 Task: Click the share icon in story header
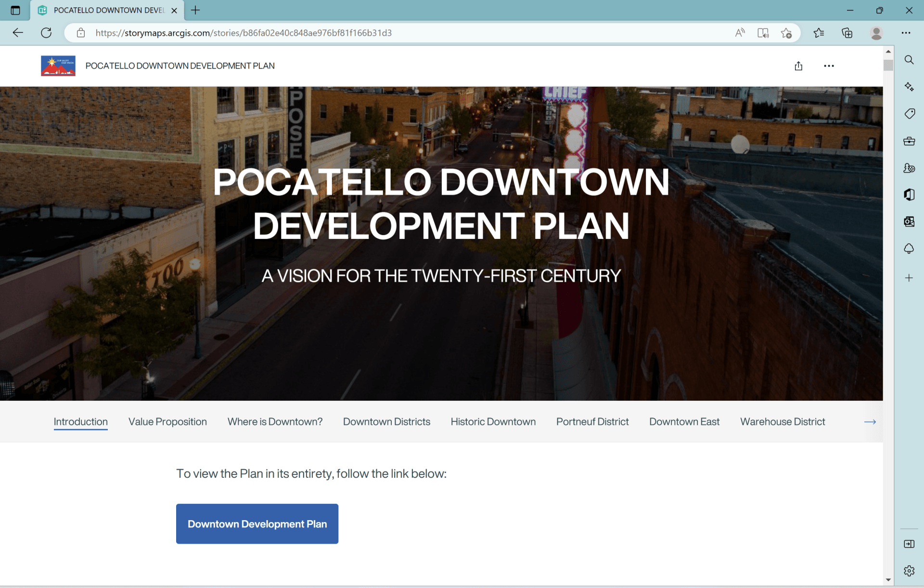798,66
